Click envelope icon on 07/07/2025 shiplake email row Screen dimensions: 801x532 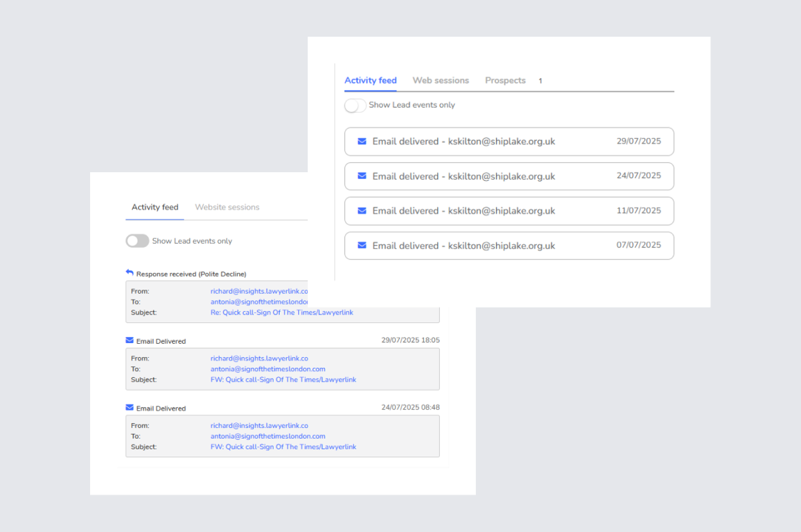[x=362, y=246]
